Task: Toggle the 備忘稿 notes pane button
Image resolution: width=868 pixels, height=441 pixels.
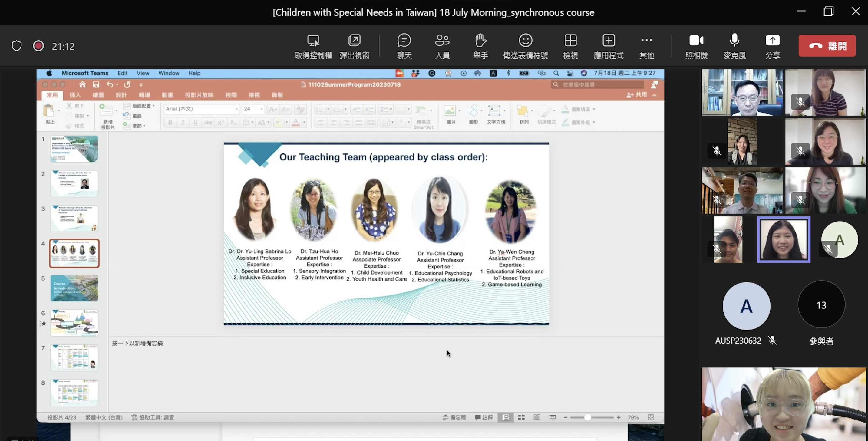Action: click(x=454, y=417)
